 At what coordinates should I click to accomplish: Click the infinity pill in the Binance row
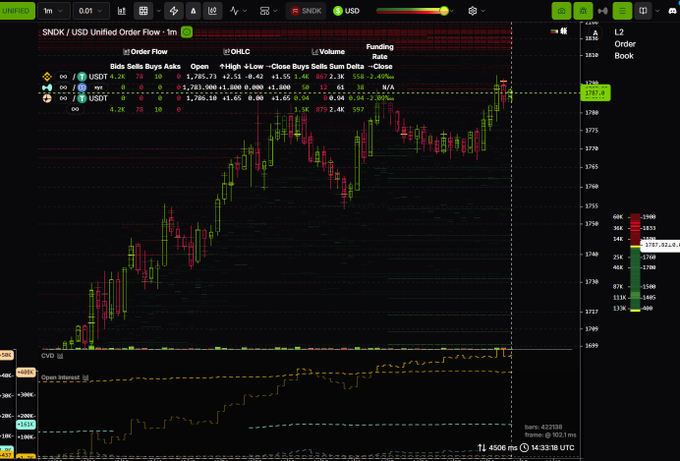point(63,77)
